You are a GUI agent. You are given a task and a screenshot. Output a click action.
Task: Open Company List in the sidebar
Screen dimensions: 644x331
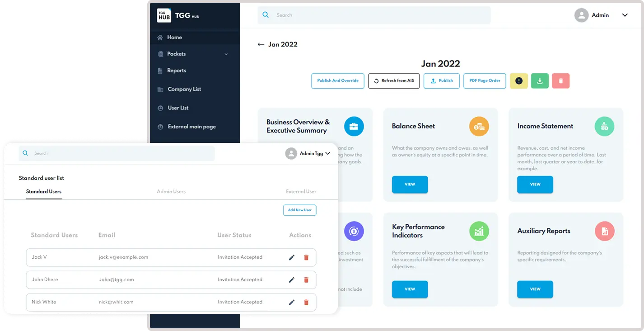click(x=184, y=89)
